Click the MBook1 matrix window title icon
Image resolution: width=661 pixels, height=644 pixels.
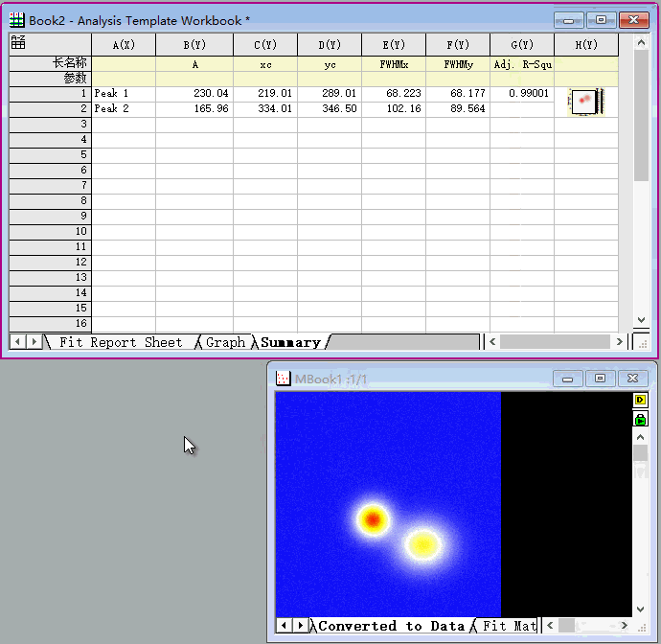(283, 379)
